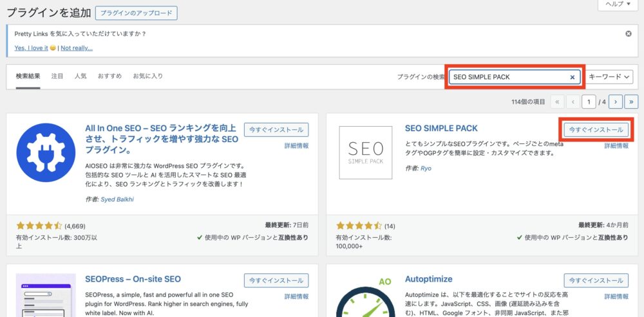Click the 最終更新: 7日前 text
The image size is (644, 317).
[287, 225]
